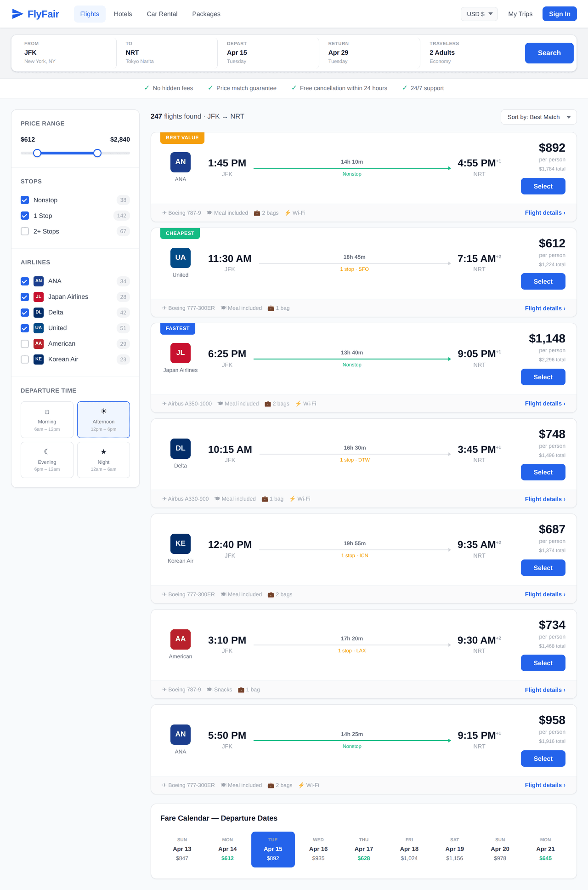Open My Trips
The width and height of the screenshot is (588, 890).
(x=520, y=14)
